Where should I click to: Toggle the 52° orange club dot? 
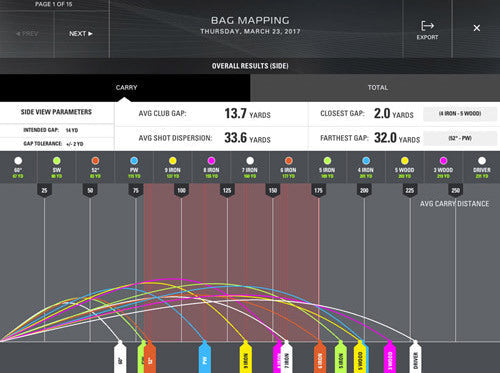95,161
